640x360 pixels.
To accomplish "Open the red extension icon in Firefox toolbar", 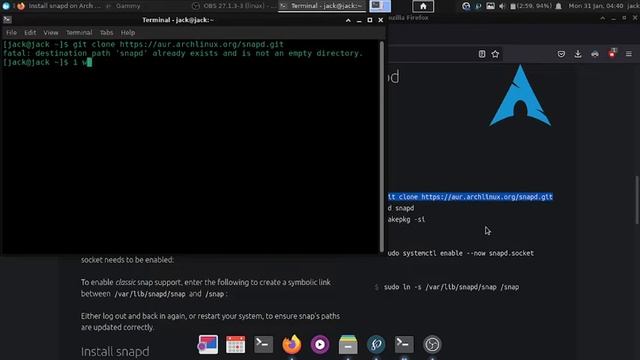I will click(612, 53).
